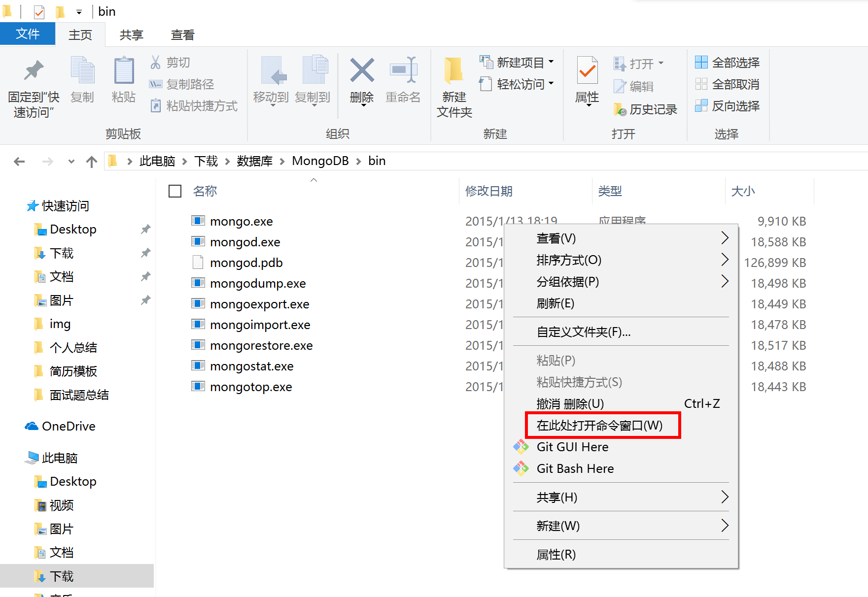Open the recent locations dropdown arrow

click(x=71, y=162)
